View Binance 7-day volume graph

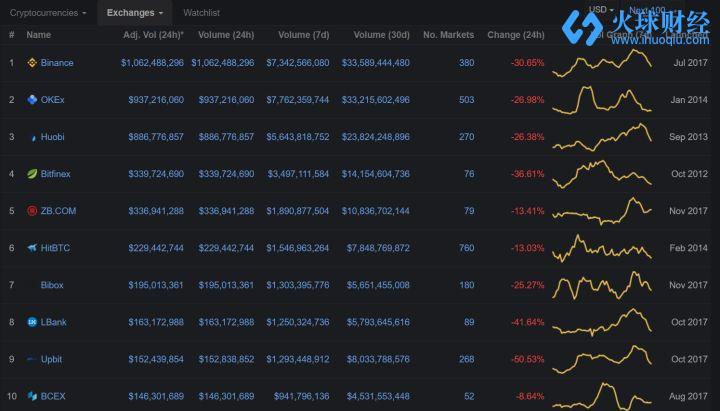click(x=603, y=63)
